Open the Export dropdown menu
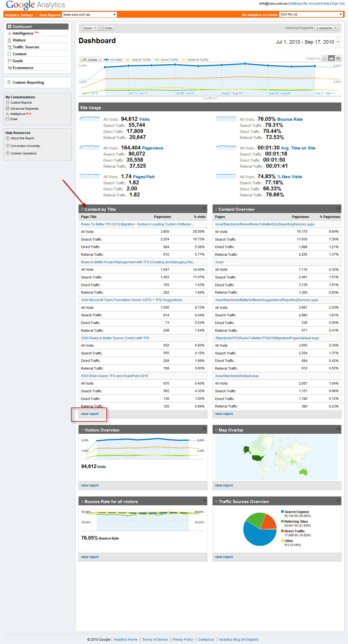Screen dimensions: 348x644 tap(90, 28)
